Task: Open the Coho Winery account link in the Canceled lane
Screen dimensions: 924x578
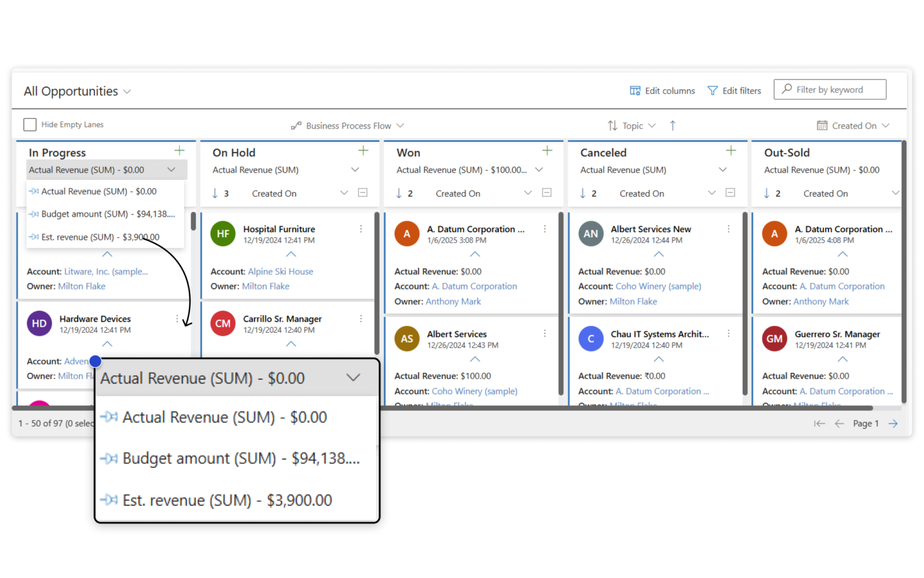Action: point(659,286)
